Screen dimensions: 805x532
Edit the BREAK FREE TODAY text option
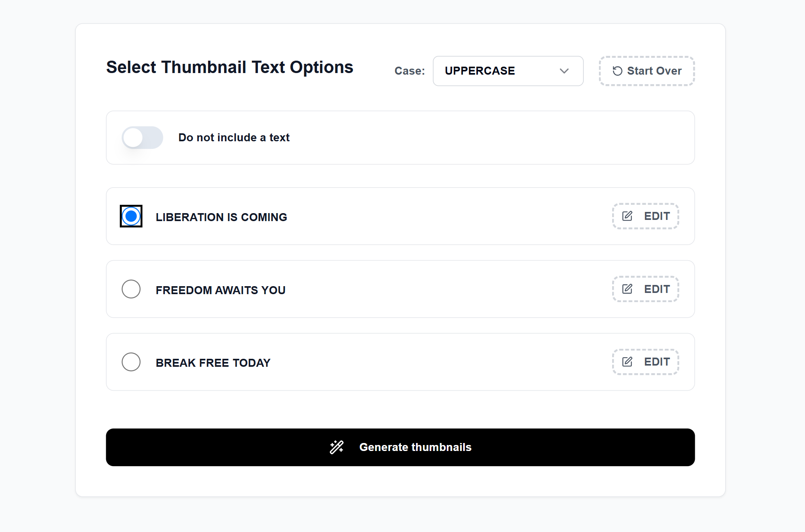pos(645,362)
